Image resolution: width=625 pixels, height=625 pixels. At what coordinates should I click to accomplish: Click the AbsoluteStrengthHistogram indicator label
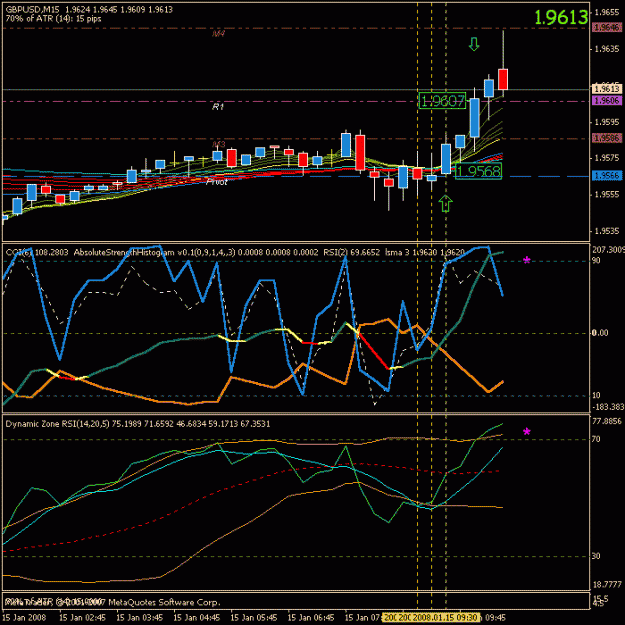coord(196,252)
